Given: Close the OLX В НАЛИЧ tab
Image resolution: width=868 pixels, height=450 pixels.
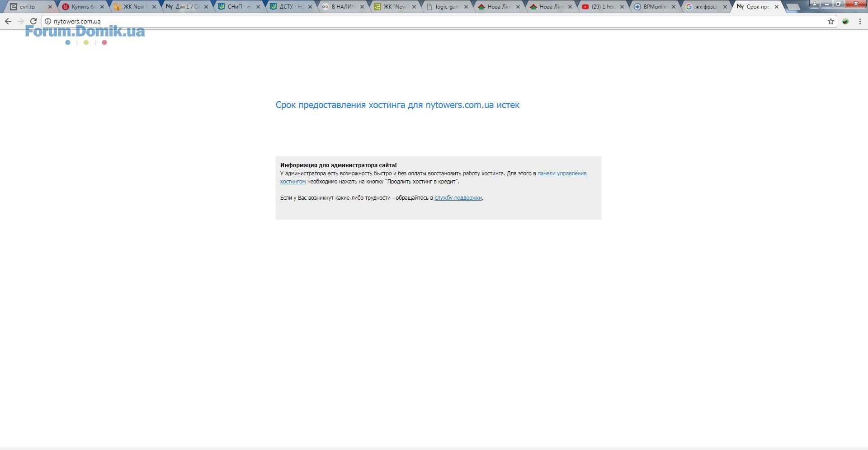Looking at the screenshot, I should (362, 7).
